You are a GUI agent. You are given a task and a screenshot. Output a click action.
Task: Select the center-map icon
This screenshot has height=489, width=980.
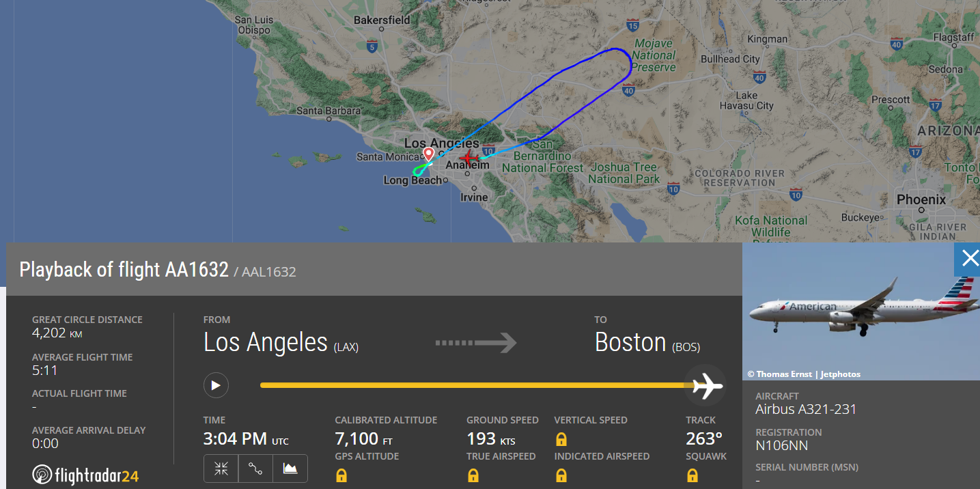(x=221, y=469)
